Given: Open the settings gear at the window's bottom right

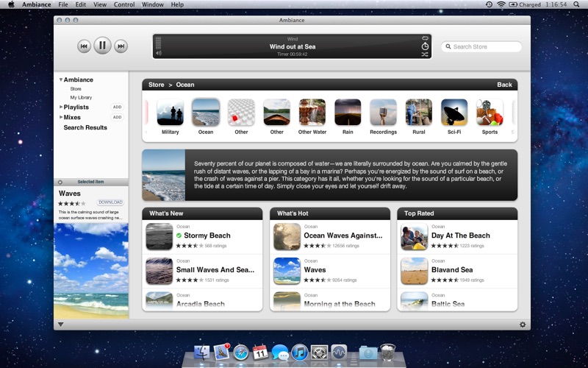Looking at the screenshot, I should (x=523, y=325).
